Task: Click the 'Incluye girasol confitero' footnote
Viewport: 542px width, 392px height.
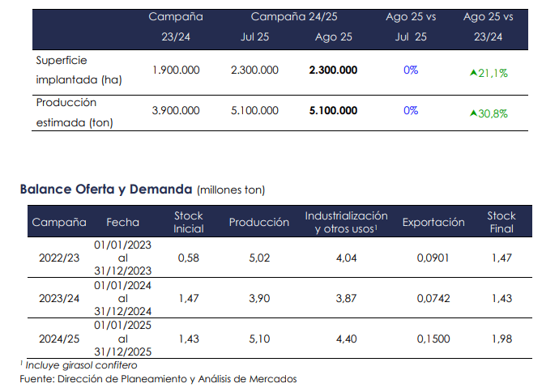Action: coord(79,365)
